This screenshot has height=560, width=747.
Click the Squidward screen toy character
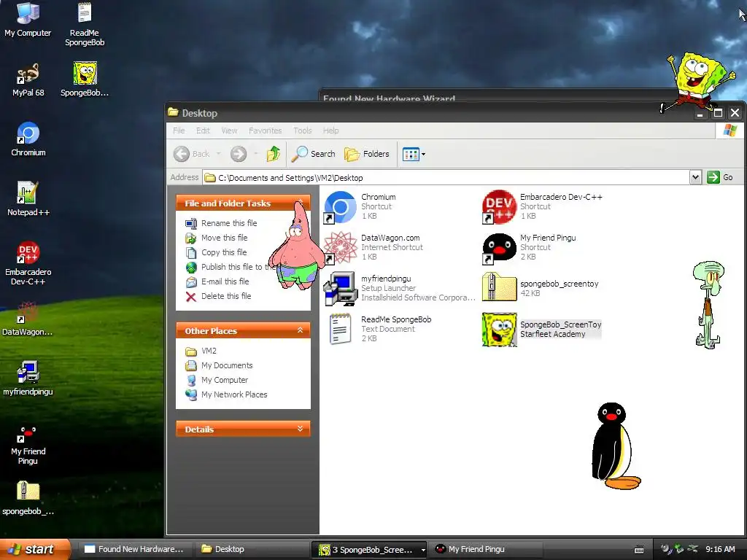pos(708,305)
